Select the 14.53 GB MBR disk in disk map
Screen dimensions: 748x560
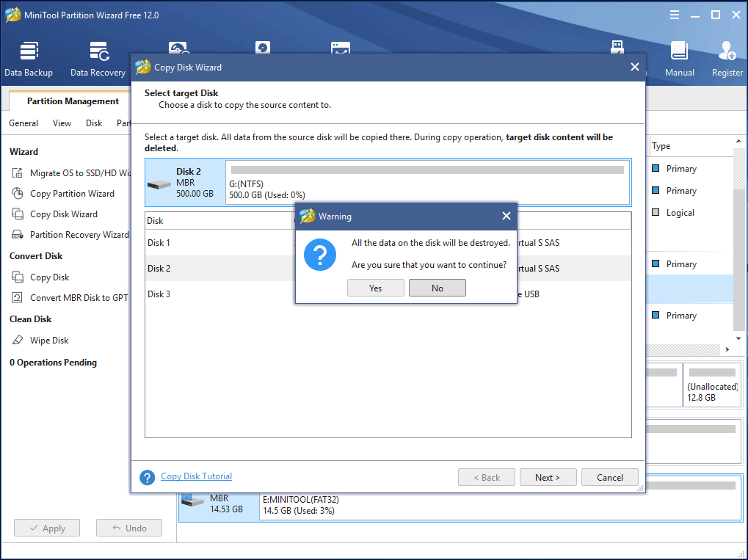click(219, 505)
